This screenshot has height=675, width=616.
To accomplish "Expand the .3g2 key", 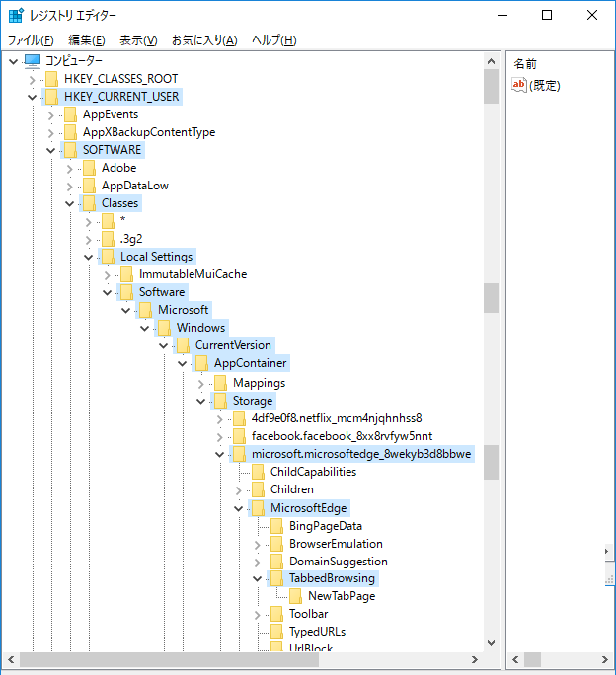I will pos(88,240).
